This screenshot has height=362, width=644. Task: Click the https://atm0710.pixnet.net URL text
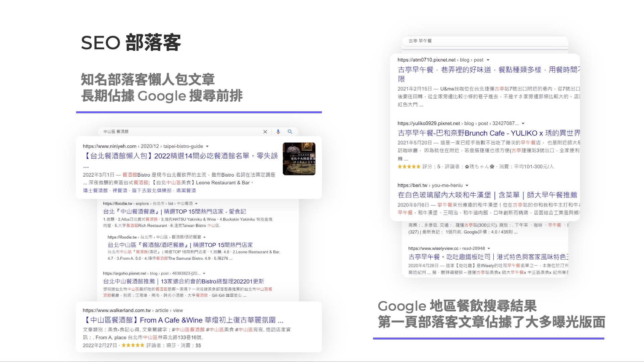point(426,60)
